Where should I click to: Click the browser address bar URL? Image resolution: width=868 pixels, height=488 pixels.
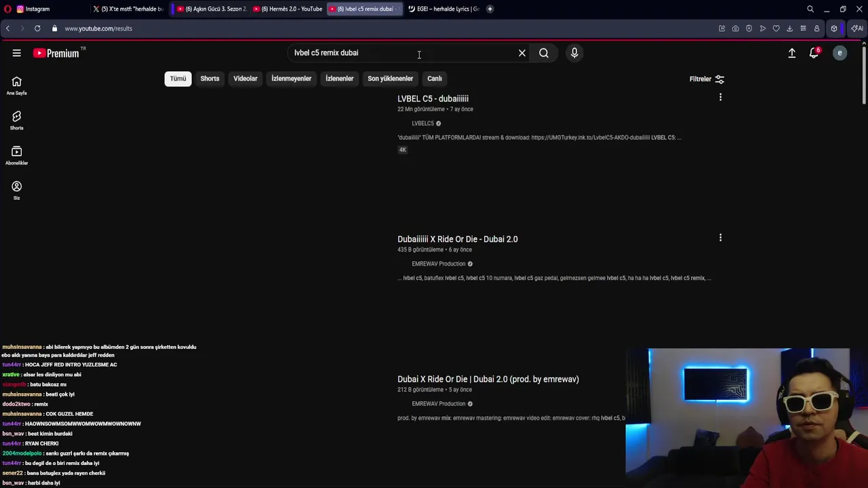coord(98,28)
